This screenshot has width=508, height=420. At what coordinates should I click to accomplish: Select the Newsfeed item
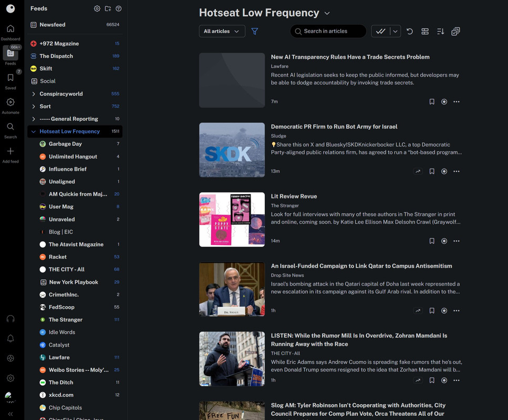[x=75, y=25]
